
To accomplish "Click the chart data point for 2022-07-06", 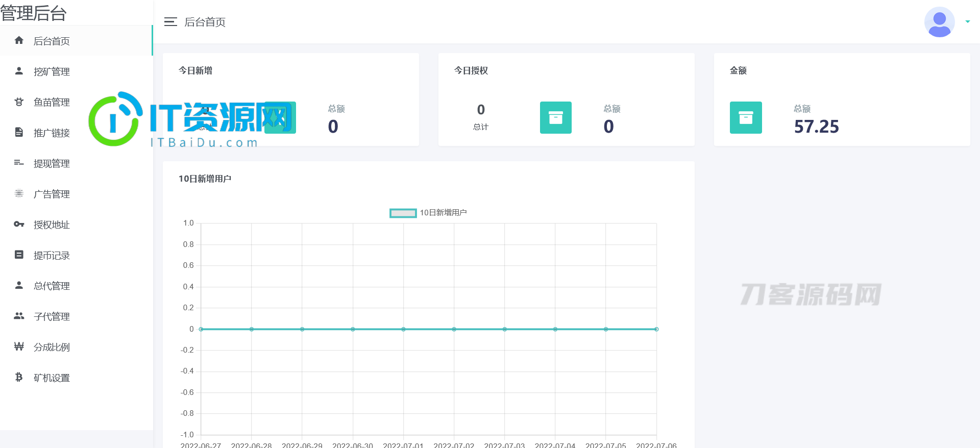I will coord(656,329).
